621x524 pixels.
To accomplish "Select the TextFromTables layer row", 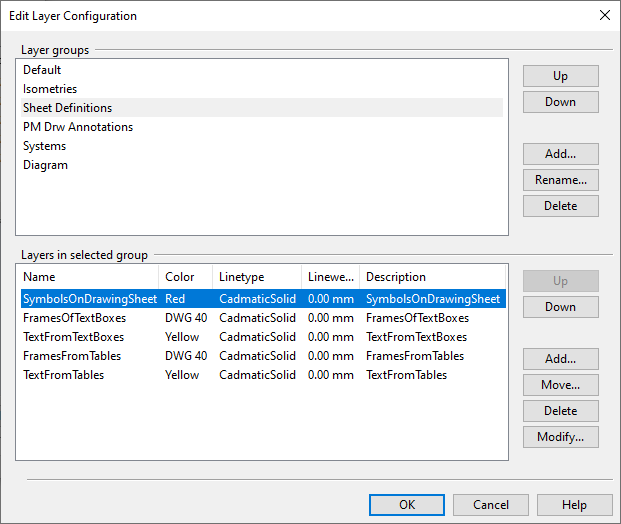I will [64, 375].
